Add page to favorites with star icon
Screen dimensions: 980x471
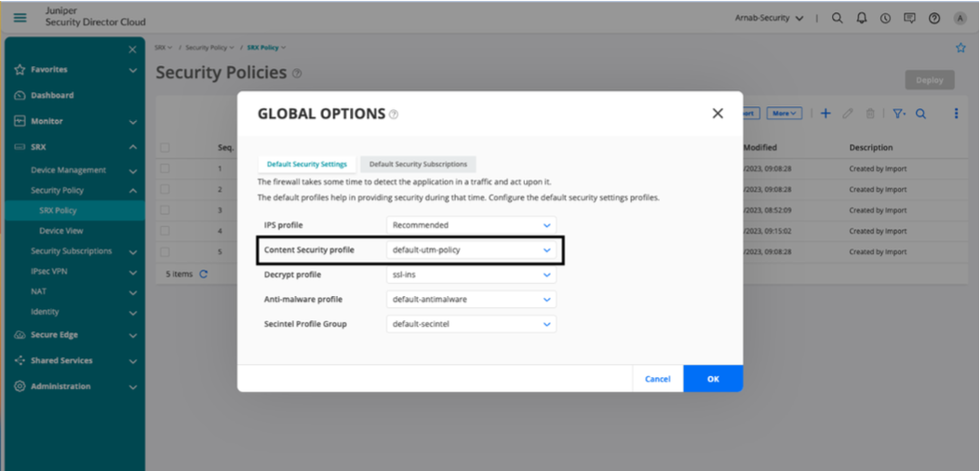pyautogui.click(x=960, y=47)
